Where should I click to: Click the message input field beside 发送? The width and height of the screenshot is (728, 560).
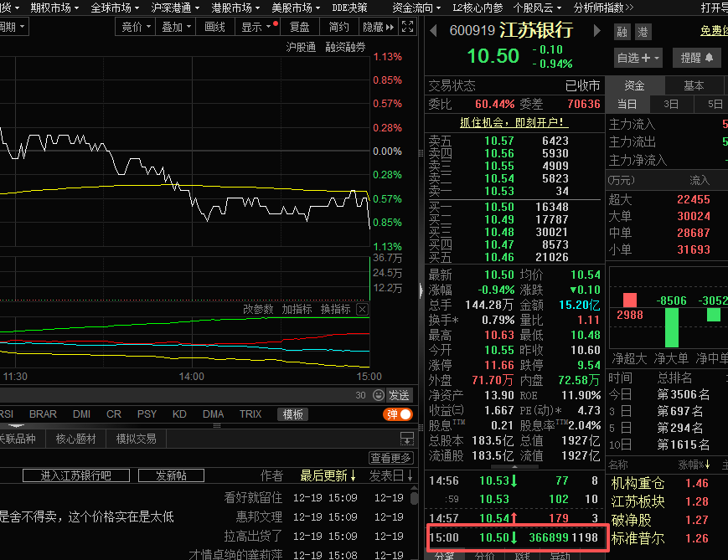[x=177, y=395]
